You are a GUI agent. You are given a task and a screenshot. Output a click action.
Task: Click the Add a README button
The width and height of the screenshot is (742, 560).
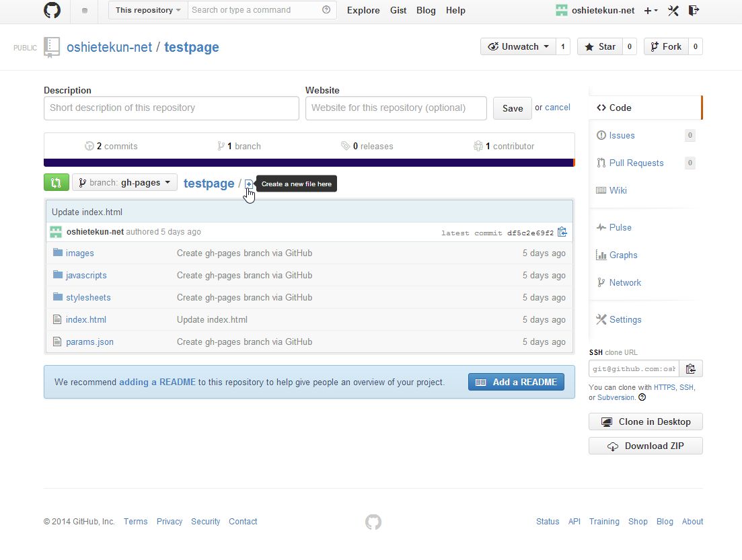click(516, 382)
